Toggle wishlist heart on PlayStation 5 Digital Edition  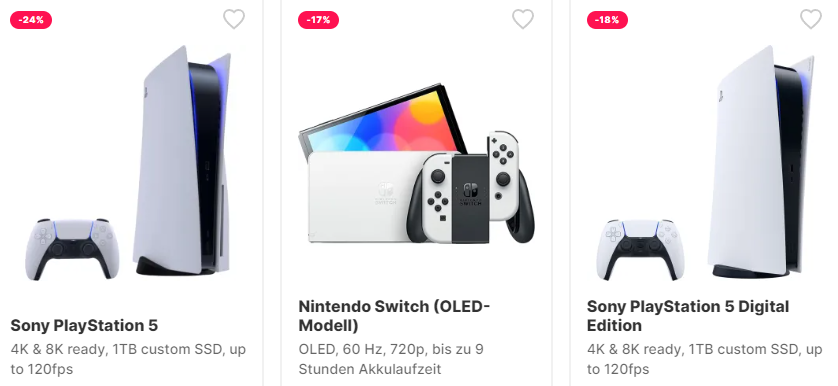pyautogui.click(x=811, y=19)
